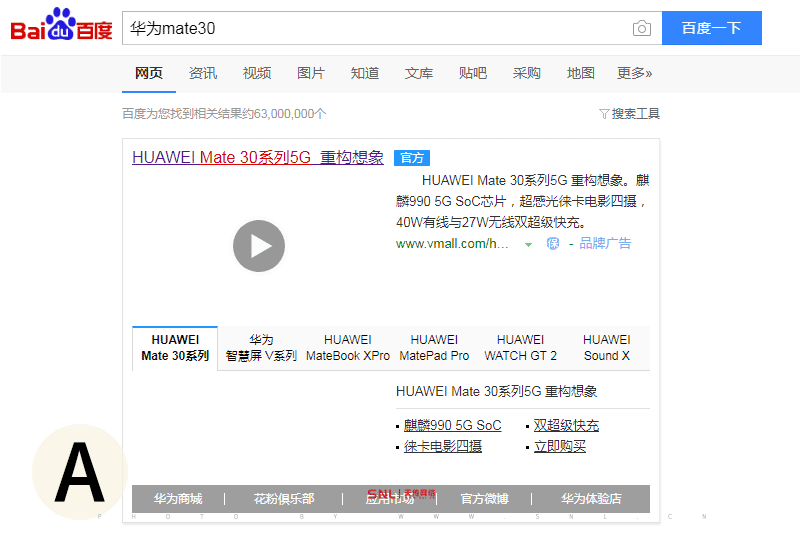The height and width of the screenshot is (533, 800).
Task: Switch to the 视频 tab
Action: click(x=257, y=73)
